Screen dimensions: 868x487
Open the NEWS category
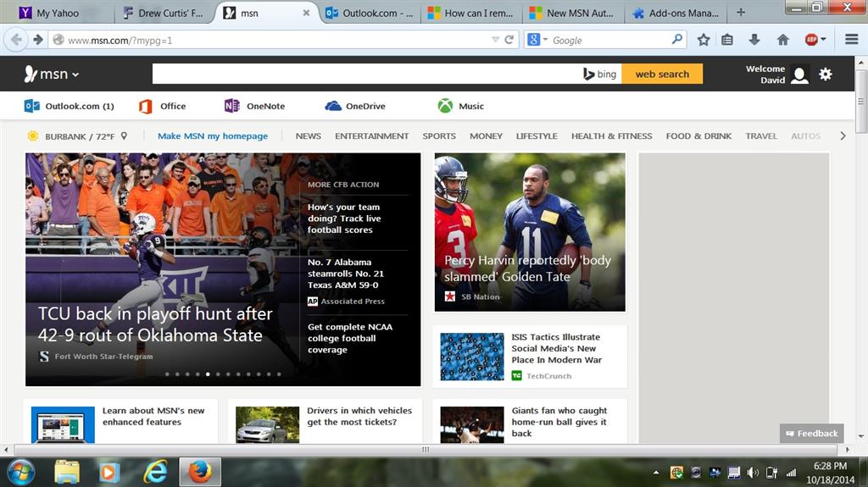coord(309,136)
